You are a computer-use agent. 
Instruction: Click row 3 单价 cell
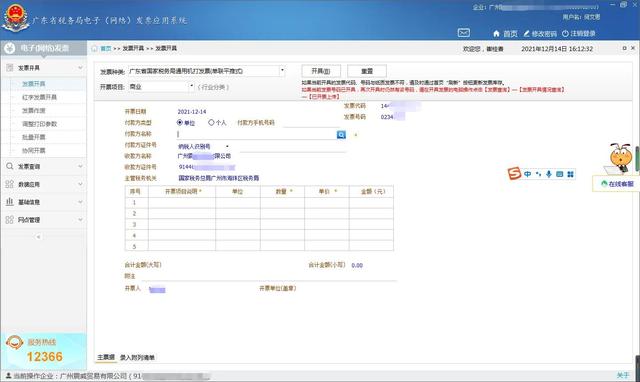click(x=327, y=224)
